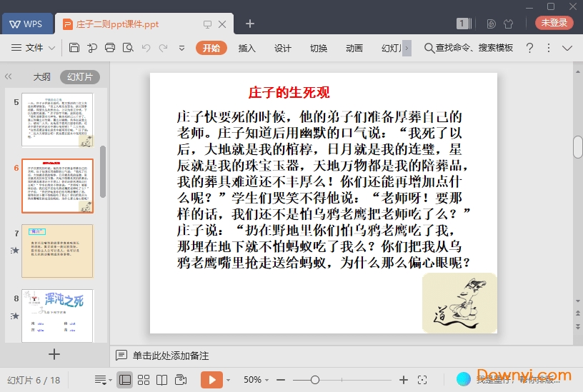
Task: Toggle notes pane display in status bar
Action: [x=103, y=380]
